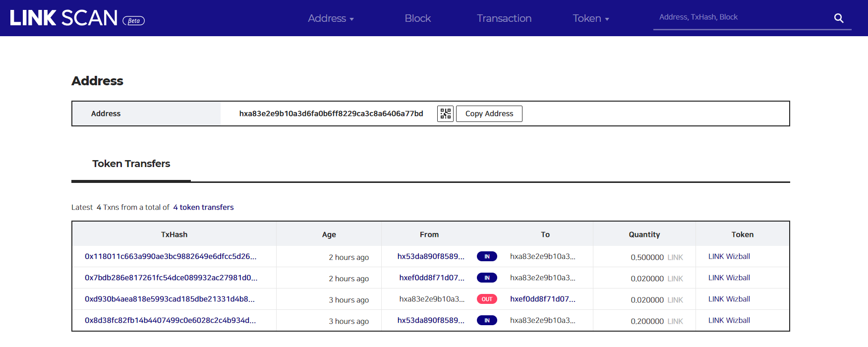Click the full address hxa83e2e9b10a3d6fa0b6ff...
This screenshot has height=347, width=868.
(331, 114)
